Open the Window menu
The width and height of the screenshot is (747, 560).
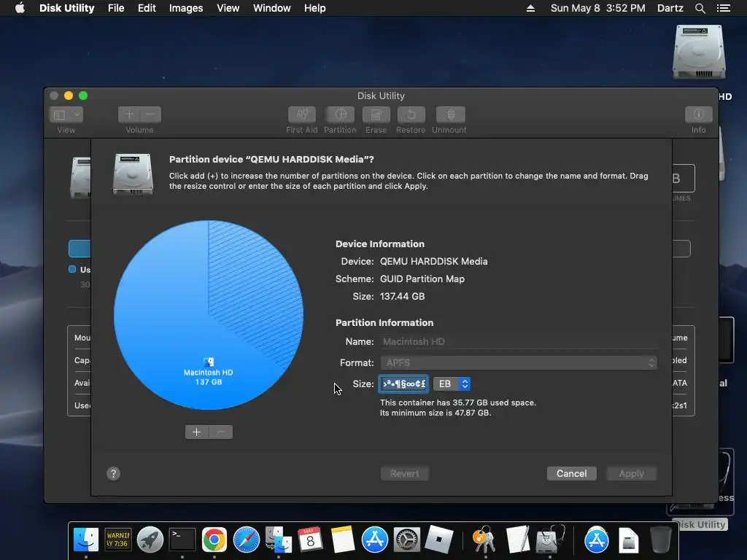tap(271, 8)
